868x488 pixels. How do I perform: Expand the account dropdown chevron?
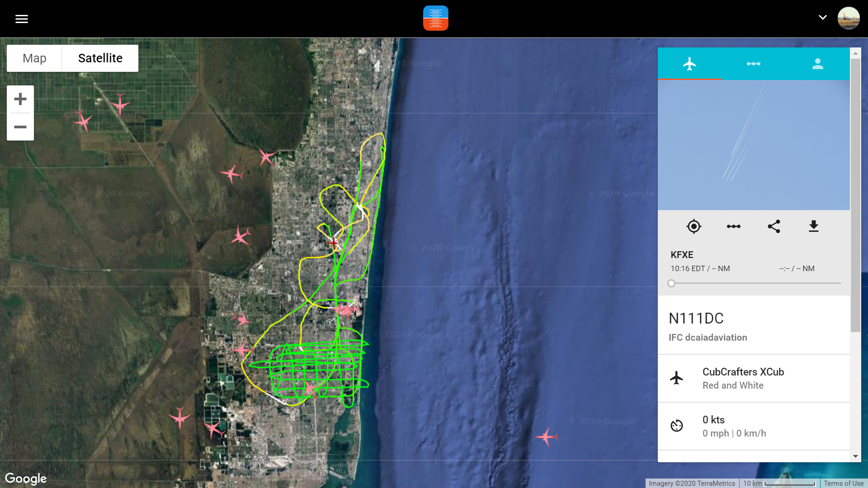[822, 18]
